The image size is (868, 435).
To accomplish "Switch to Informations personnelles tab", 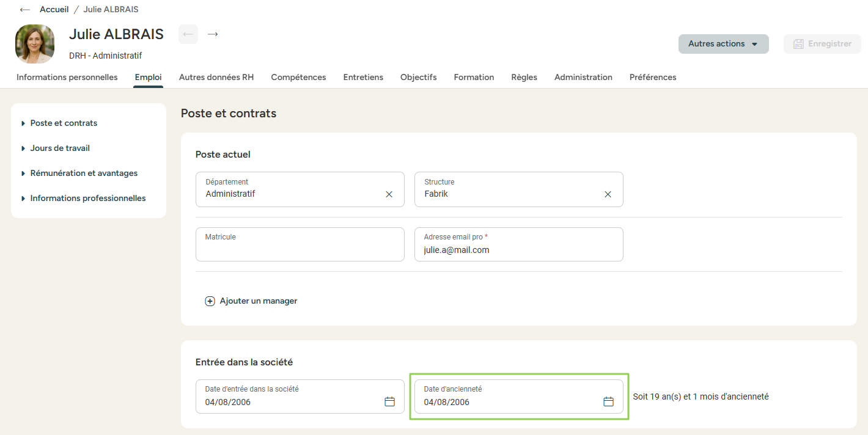I will click(x=67, y=77).
